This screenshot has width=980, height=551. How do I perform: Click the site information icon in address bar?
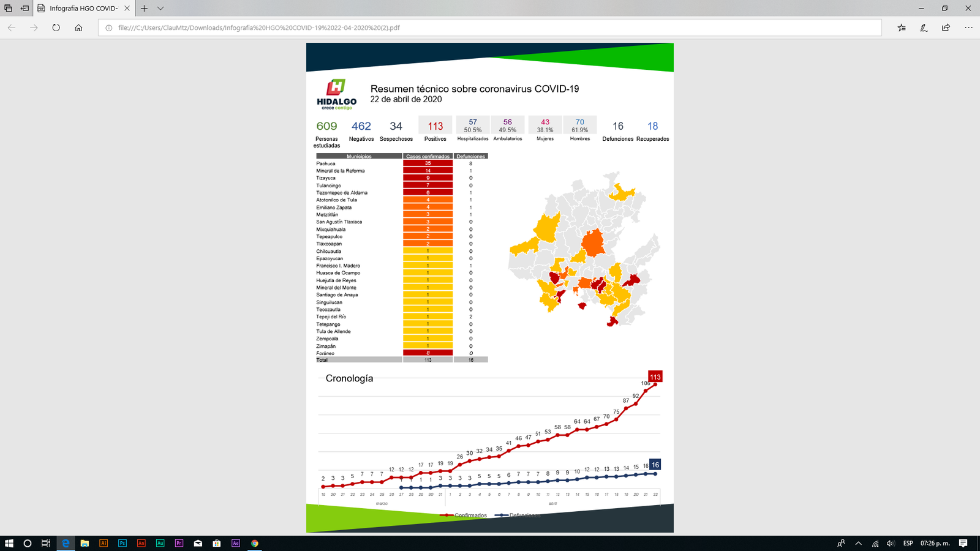click(109, 28)
